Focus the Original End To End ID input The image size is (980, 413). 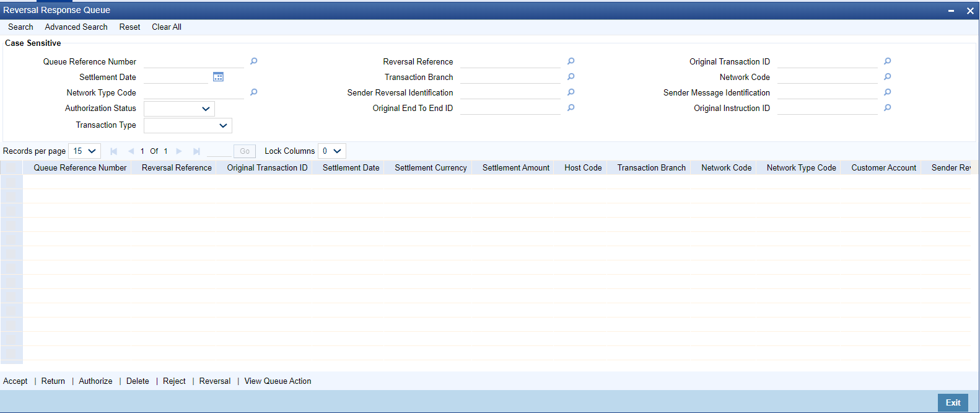pyautogui.click(x=510, y=108)
